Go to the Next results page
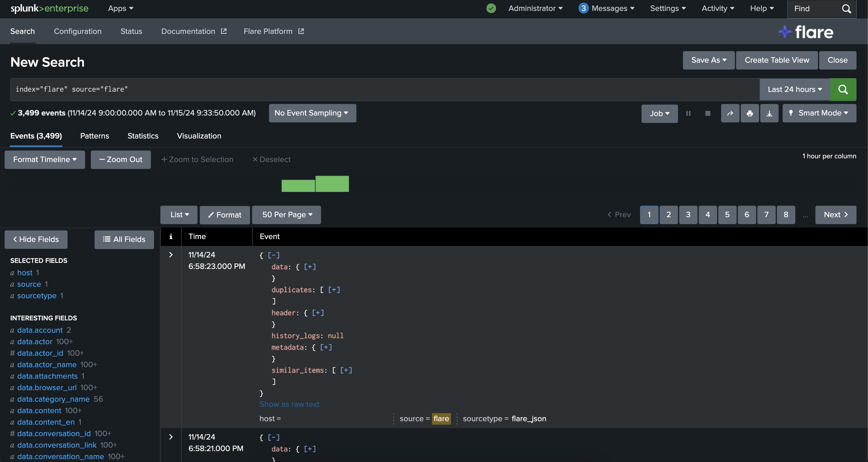 (x=835, y=215)
